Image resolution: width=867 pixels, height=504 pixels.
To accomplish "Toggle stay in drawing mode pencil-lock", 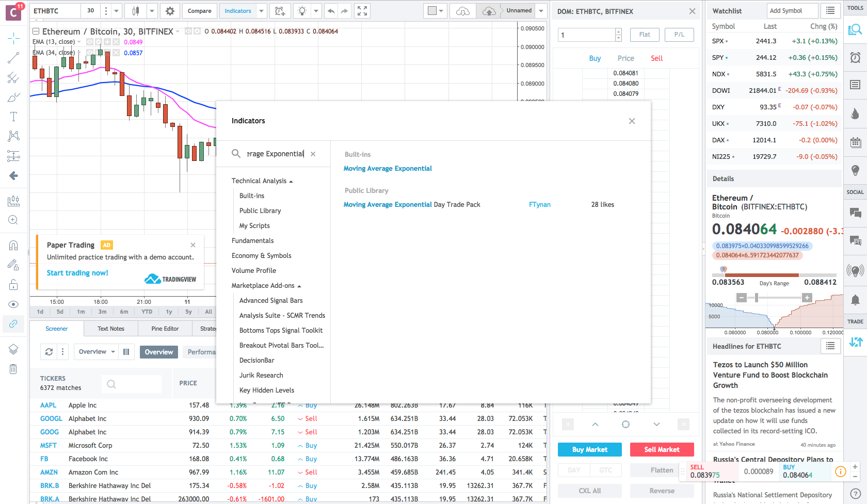I will 13,265.
